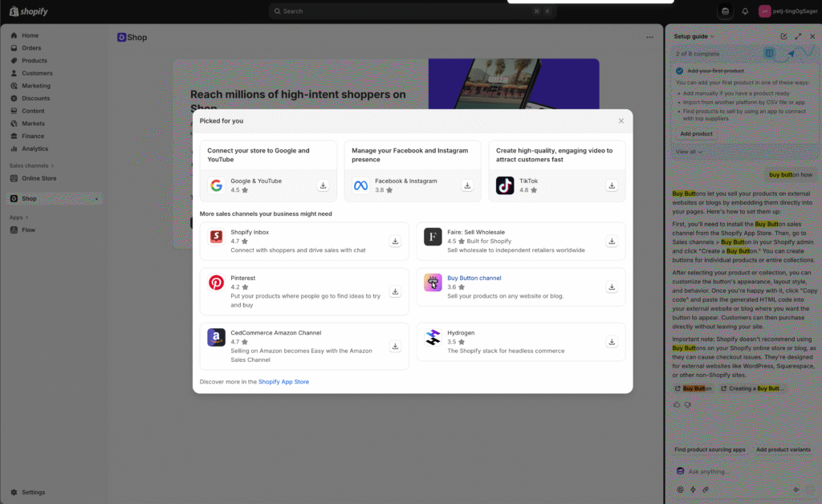Give thumbs up to the assistant answer

[678, 404]
